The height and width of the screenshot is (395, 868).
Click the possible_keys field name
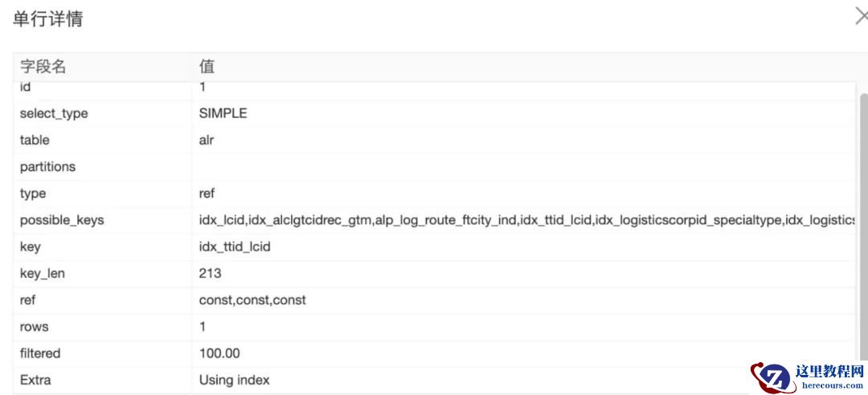[x=62, y=220]
